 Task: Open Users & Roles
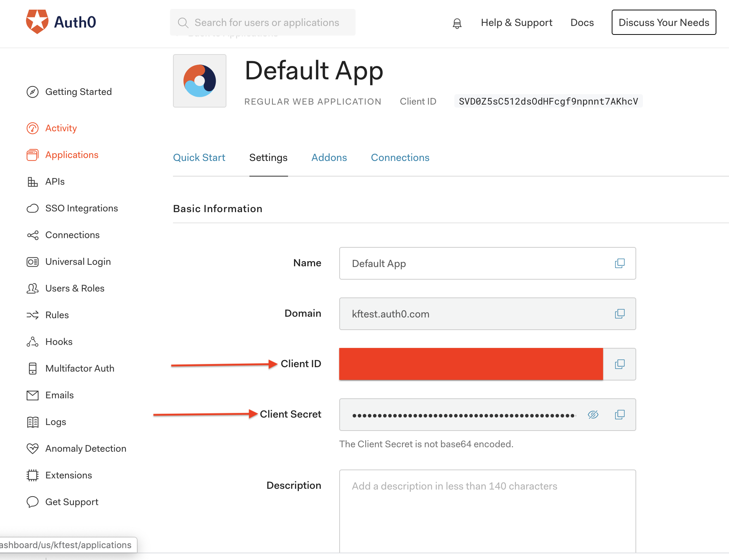point(75,288)
